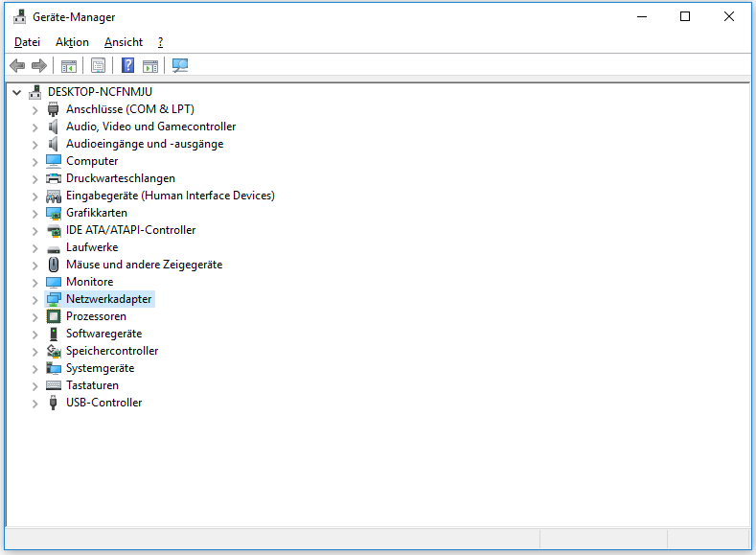Select the Audioeingänge und -ausgänge label
Screen dimensions: 756x555
145,144
